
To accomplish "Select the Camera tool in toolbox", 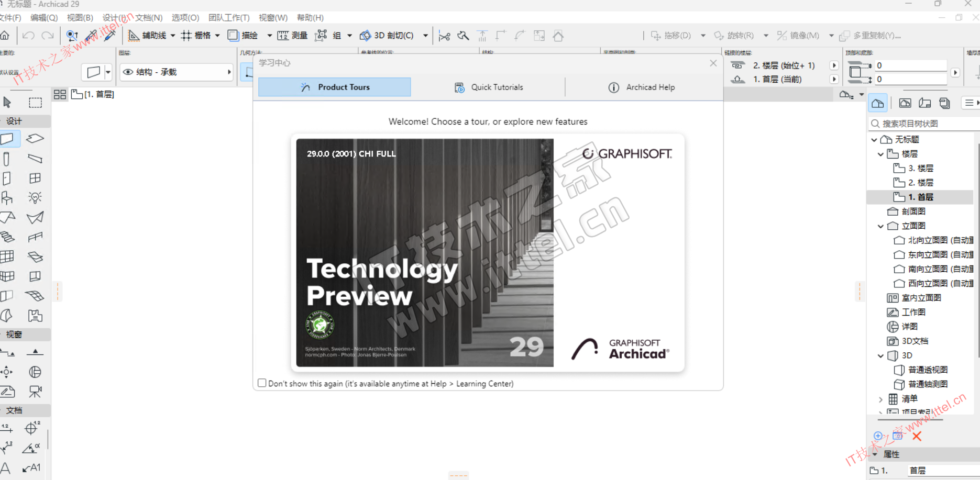I will (x=35, y=392).
